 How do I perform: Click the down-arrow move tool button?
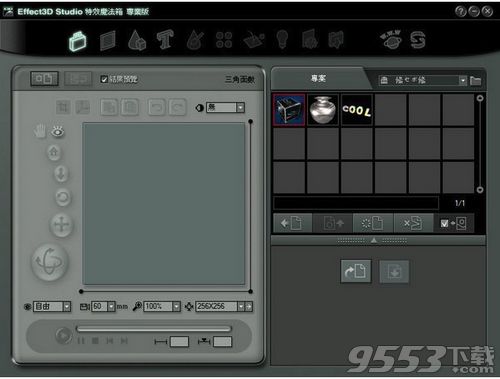[61, 174]
